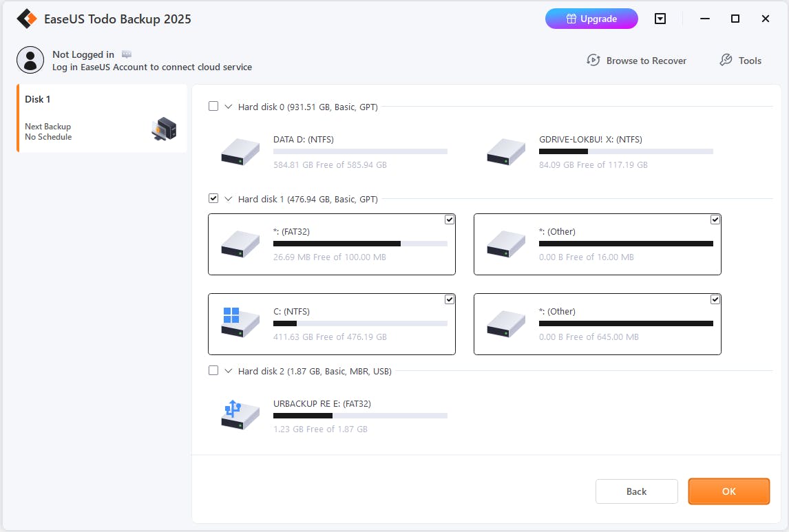Collapse the Hard disk 0 section chevron

tap(229, 107)
